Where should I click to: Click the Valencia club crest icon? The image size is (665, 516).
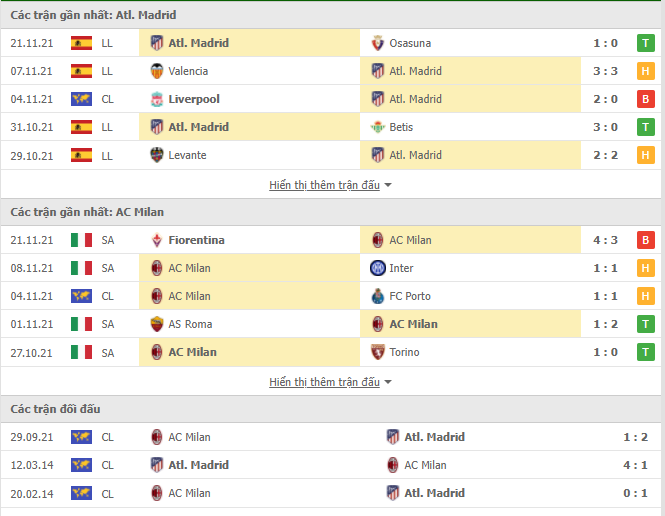click(x=156, y=71)
